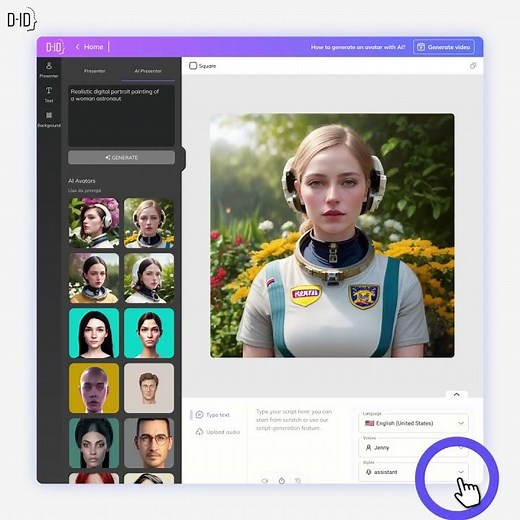Click the D-ID logo in purple header
The width and height of the screenshot is (520, 520).
pyautogui.click(x=55, y=47)
